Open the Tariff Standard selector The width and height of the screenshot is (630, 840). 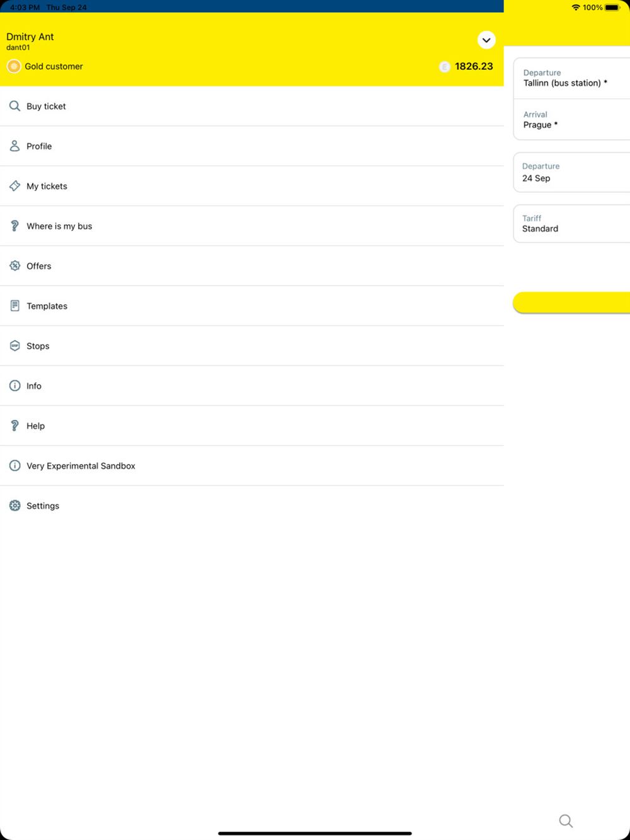click(571, 224)
